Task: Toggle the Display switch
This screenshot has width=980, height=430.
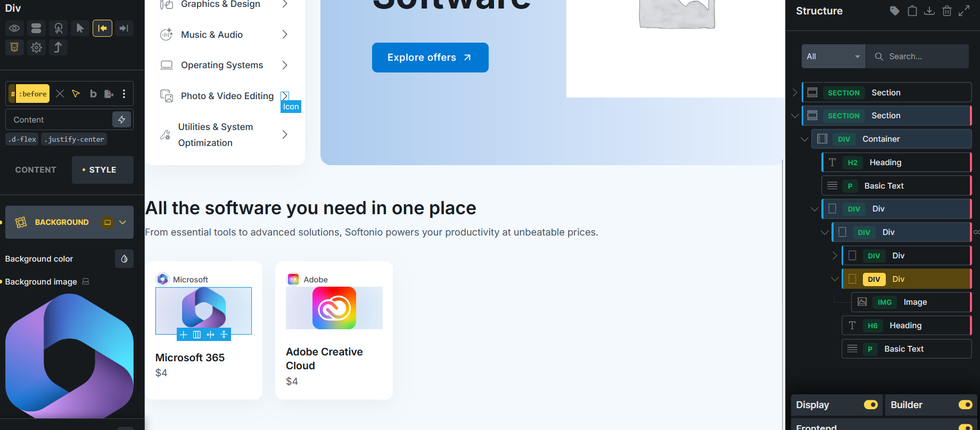Action: tap(871, 405)
